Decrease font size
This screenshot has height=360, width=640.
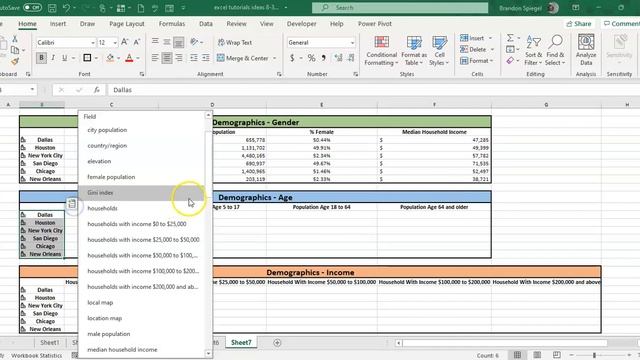[x=137, y=42]
